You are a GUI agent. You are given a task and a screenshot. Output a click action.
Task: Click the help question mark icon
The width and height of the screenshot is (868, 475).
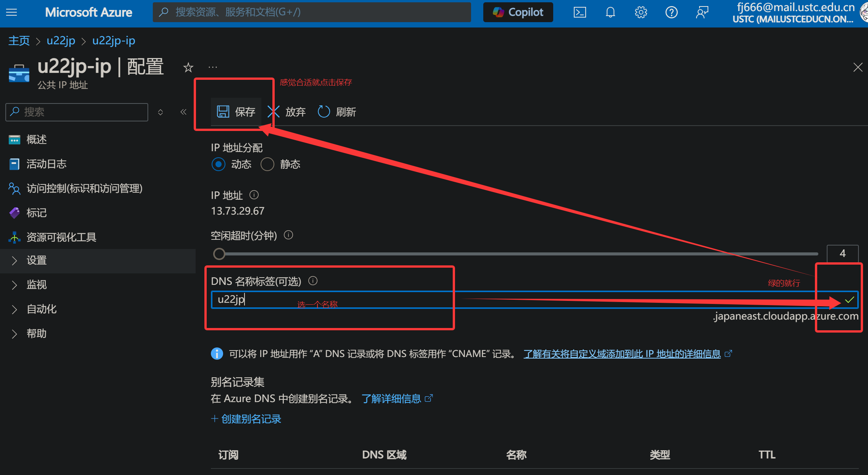671,13
